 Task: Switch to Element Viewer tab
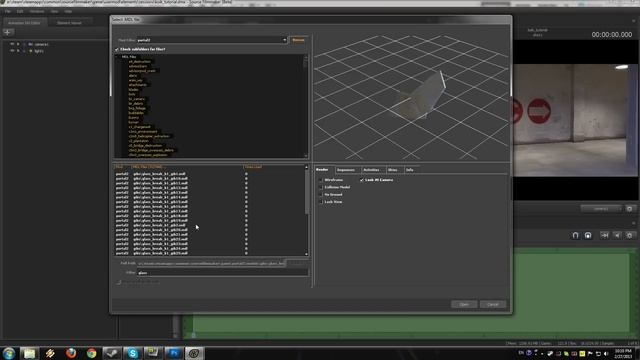pos(69,23)
